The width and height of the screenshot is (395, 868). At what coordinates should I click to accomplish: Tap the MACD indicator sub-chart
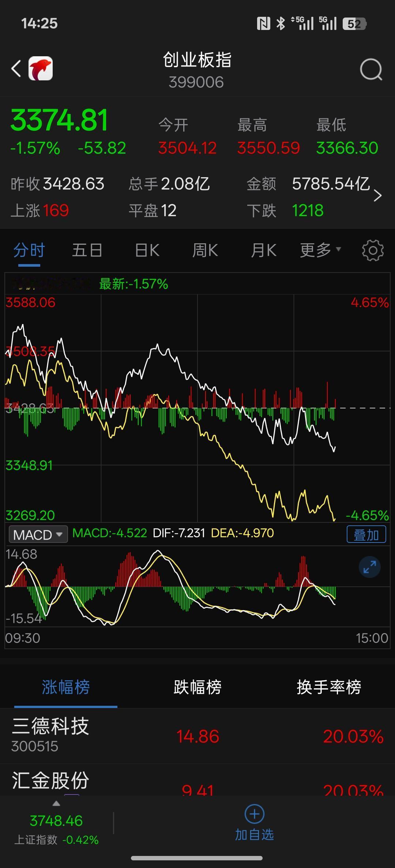pyautogui.click(x=197, y=586)
